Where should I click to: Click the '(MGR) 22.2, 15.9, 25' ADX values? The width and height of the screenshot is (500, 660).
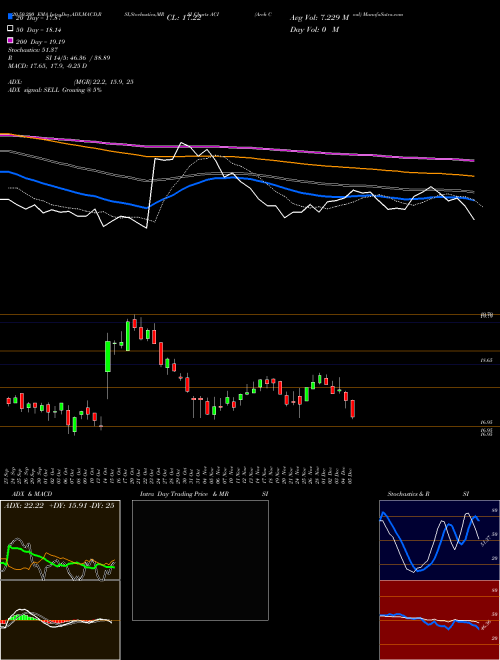point(104,82)
